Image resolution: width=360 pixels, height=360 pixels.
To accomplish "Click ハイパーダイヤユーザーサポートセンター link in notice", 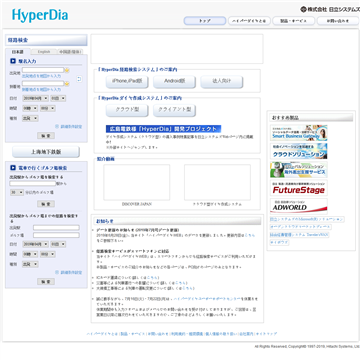I will (x=207, y=299).
